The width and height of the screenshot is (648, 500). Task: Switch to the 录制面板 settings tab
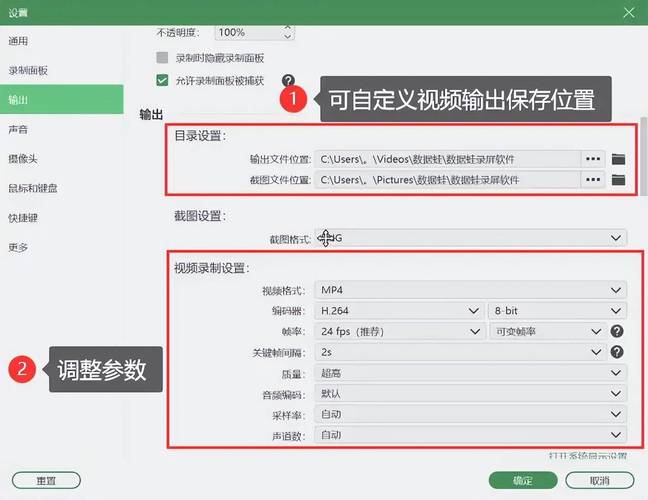pos(62,70)
